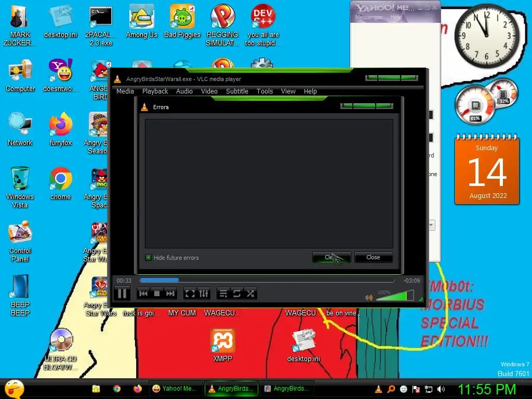This screenshot has width=532, height=399.
Task: Select the Among Us desktop shortcut
Action: (141, 22)
